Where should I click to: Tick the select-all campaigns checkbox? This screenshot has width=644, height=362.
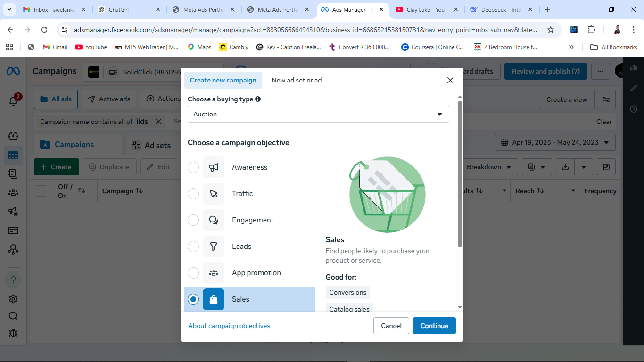[41, 191]
